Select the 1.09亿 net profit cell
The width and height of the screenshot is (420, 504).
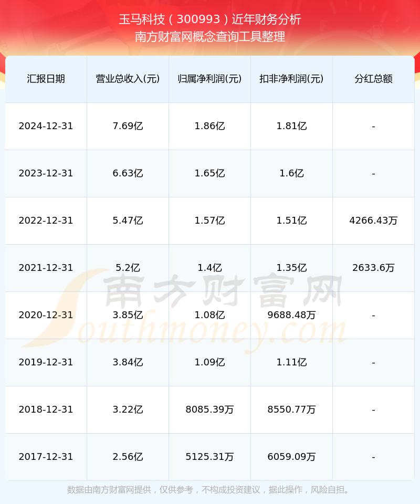point(210,362)
